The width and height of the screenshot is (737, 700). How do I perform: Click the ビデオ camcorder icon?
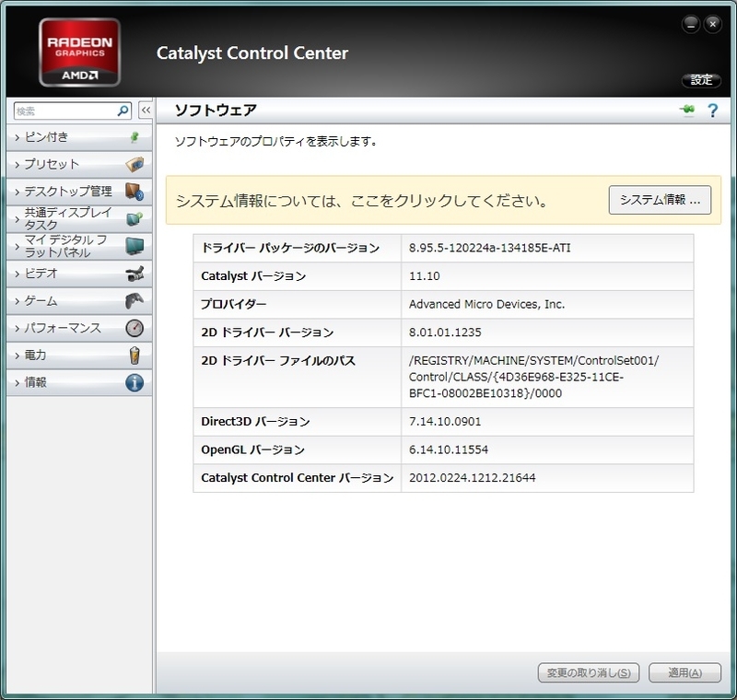click(135, 274)
